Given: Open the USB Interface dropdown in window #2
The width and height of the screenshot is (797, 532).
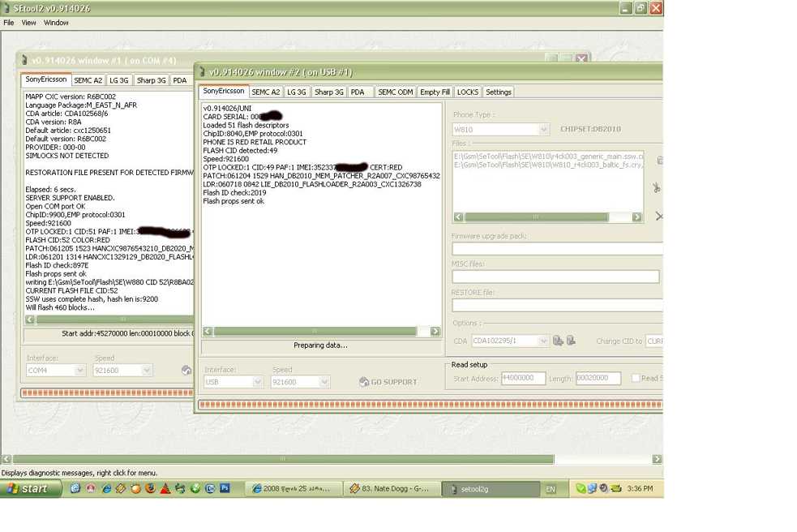Looking at the screenshot, I should point(258,382).
